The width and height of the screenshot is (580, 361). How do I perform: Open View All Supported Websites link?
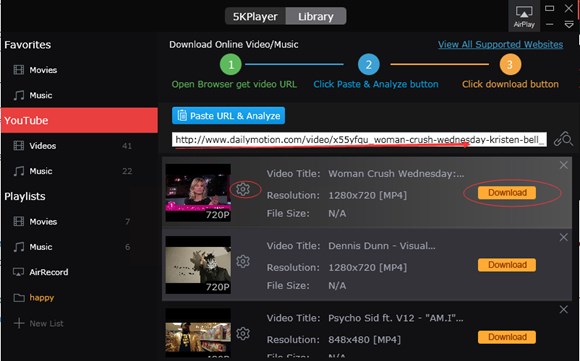pos(500,44)
